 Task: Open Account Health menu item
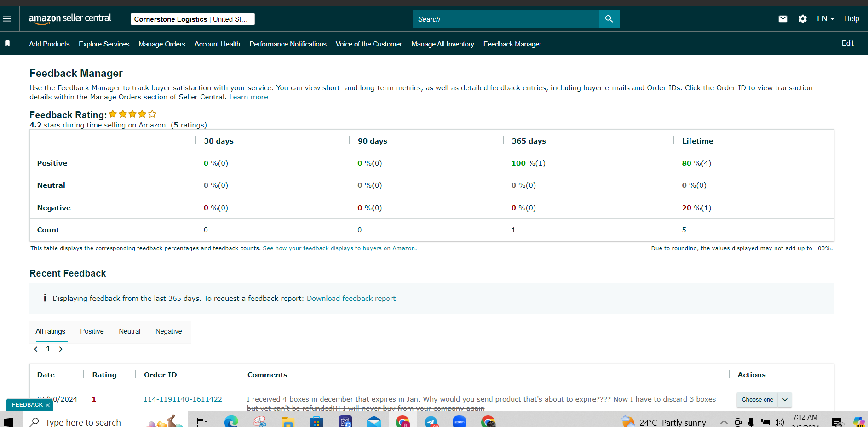pos(217,44)
